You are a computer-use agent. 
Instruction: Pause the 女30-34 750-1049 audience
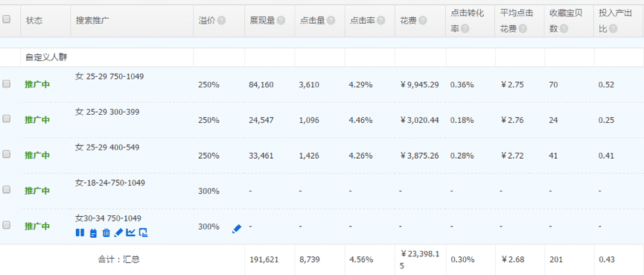click(x=80, y=233)
